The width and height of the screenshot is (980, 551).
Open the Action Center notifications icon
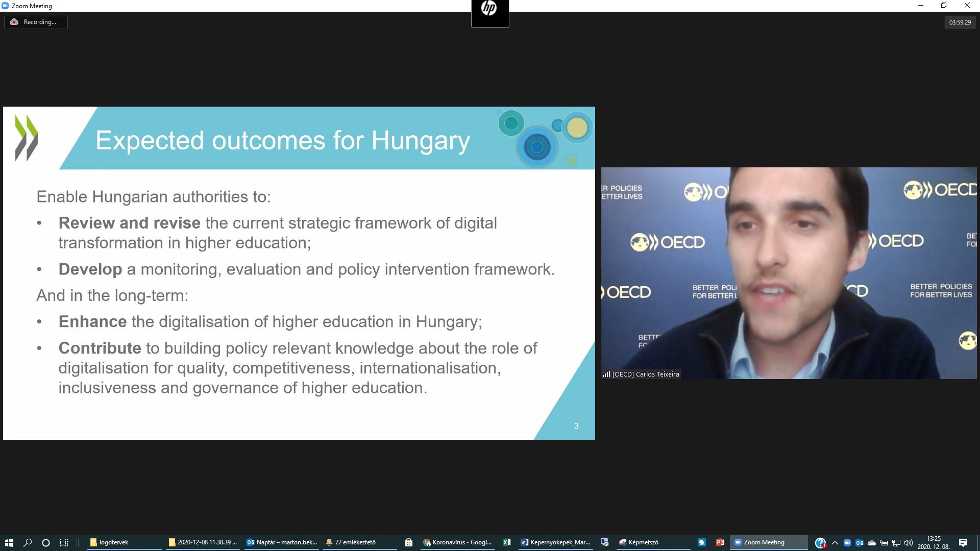click(x=963, y=542)
